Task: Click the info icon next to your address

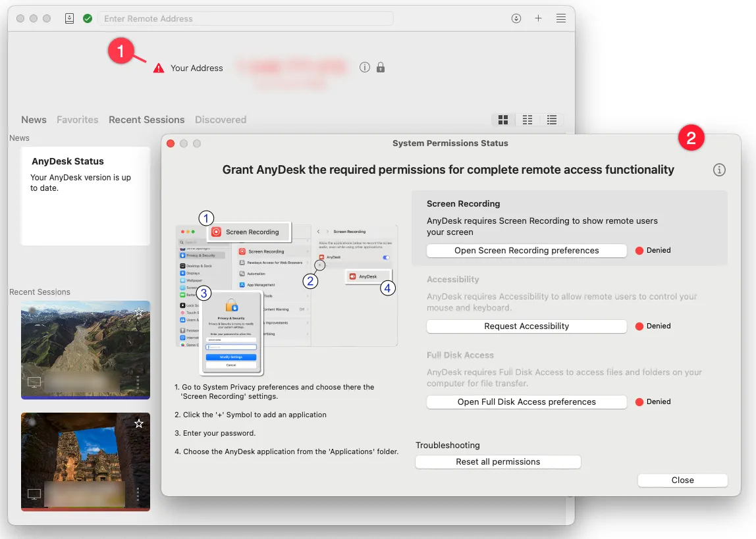Action: [x=365, y=67]
